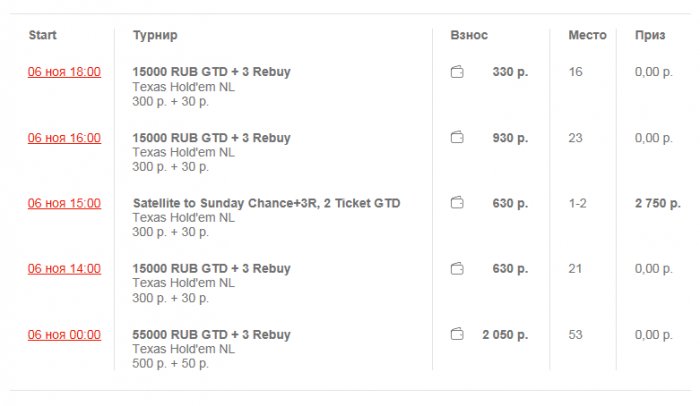The height and width of the screenshot is (406, 700).
Task: Sort by the Start column header
Action: point(42,35)
